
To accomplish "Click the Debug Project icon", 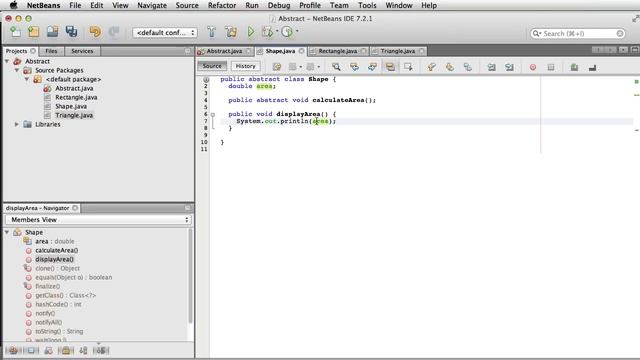I will point(268,32).
